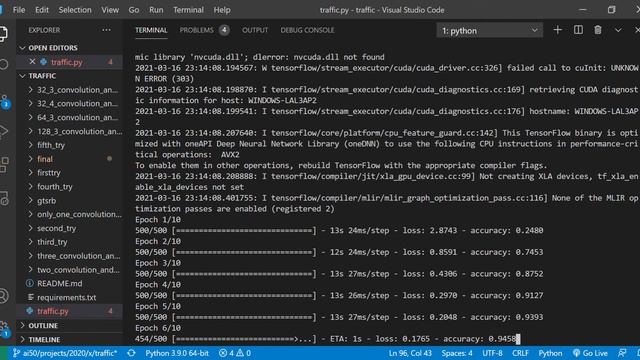The width and height of the screenshot is (640, 360).
Task: Open the Run and Debug activity icon
Action: (4, 131)
